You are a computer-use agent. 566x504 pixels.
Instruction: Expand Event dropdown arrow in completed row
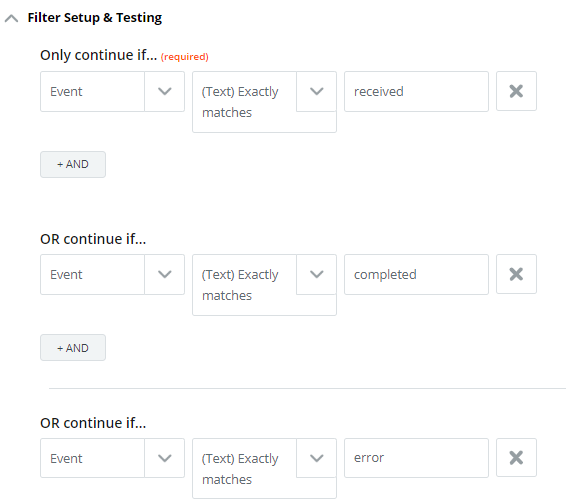pos(165,274)
